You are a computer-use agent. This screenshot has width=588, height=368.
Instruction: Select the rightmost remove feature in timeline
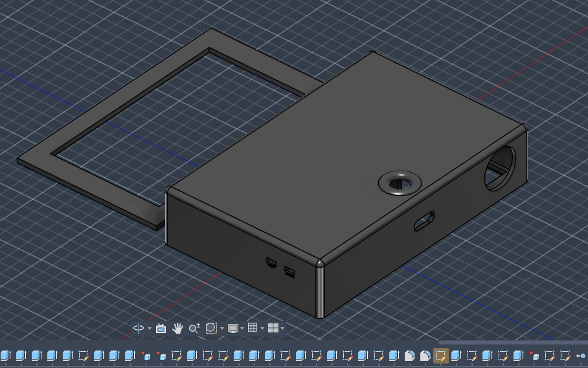534,356
